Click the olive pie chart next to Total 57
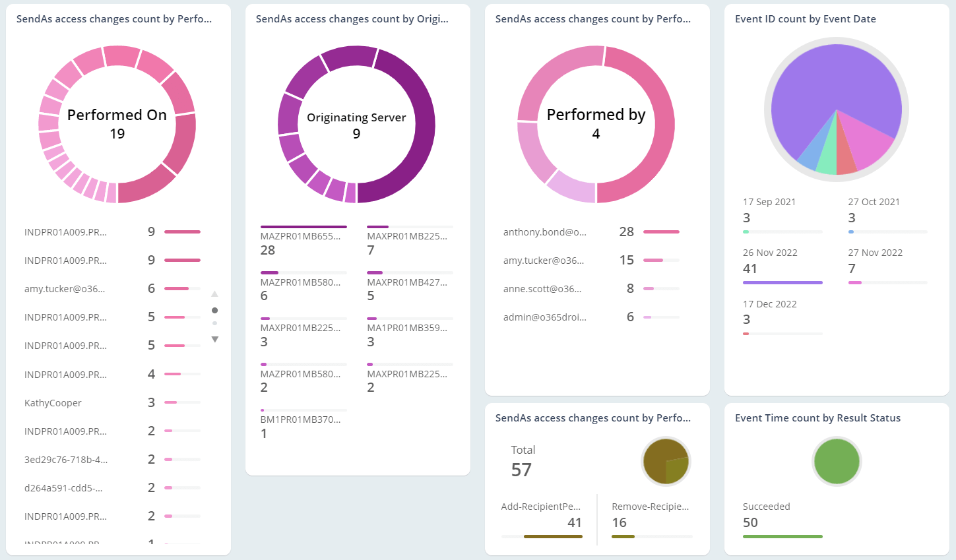The image size is (956, 560). [x=666, y=461]
